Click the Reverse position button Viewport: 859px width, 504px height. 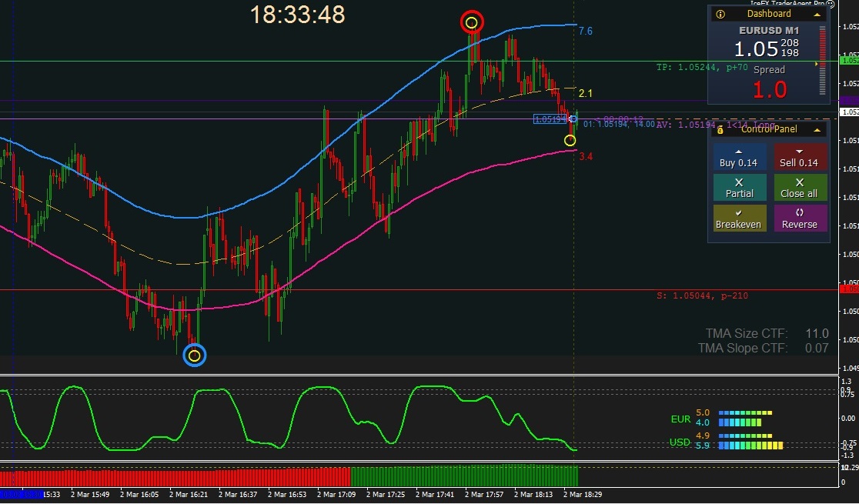click(x=800, y=218)
